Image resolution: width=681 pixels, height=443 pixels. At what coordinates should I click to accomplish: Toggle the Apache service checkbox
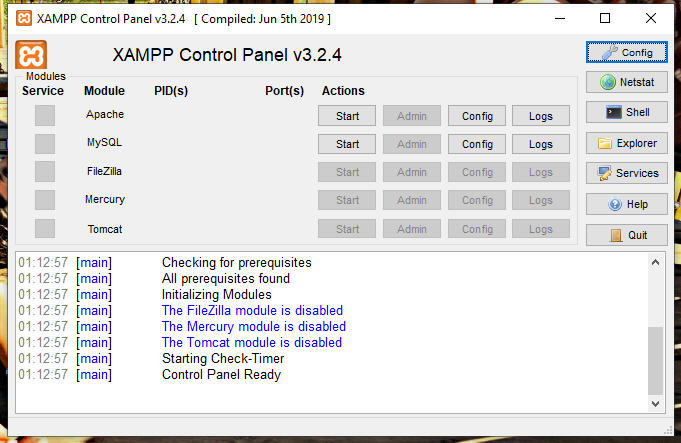click(x=45, y=116)
